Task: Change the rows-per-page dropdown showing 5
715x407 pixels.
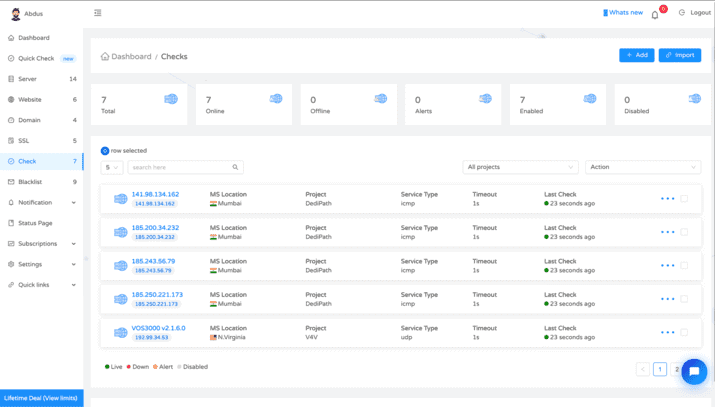Action: pyautogui.click(x=112, y=167)
